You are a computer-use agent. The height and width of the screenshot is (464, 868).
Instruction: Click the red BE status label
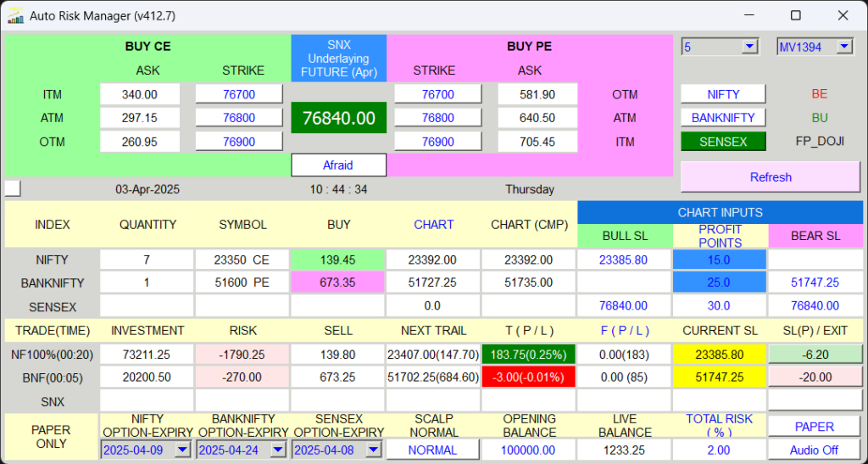pyautogui.click(x=820, y=94)
